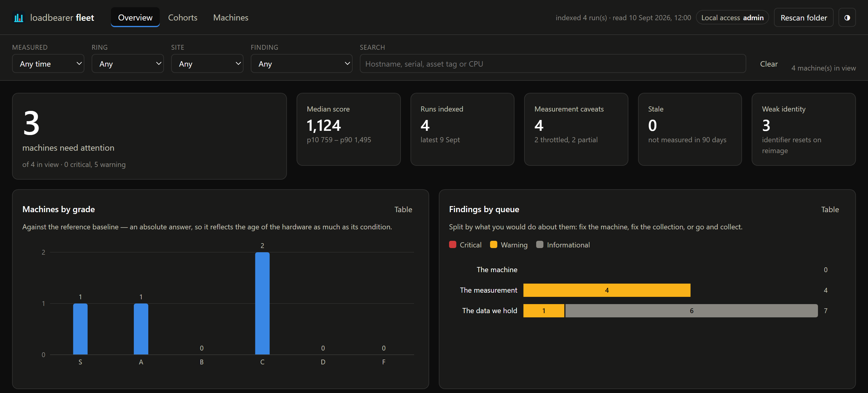868x393 pixels.
Task: Click the data we hold warning segment
Action: 543,311
